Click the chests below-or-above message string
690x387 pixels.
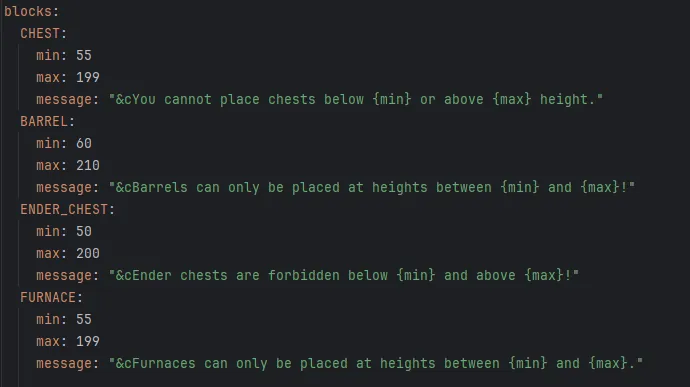[356, 100]
